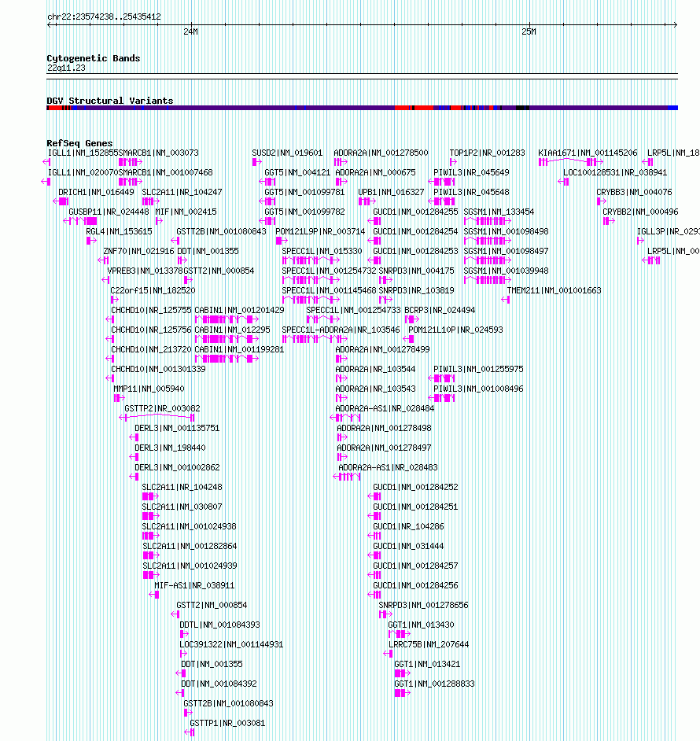Select the MIF|NM_002415 gene label

[x=186, y=212]
